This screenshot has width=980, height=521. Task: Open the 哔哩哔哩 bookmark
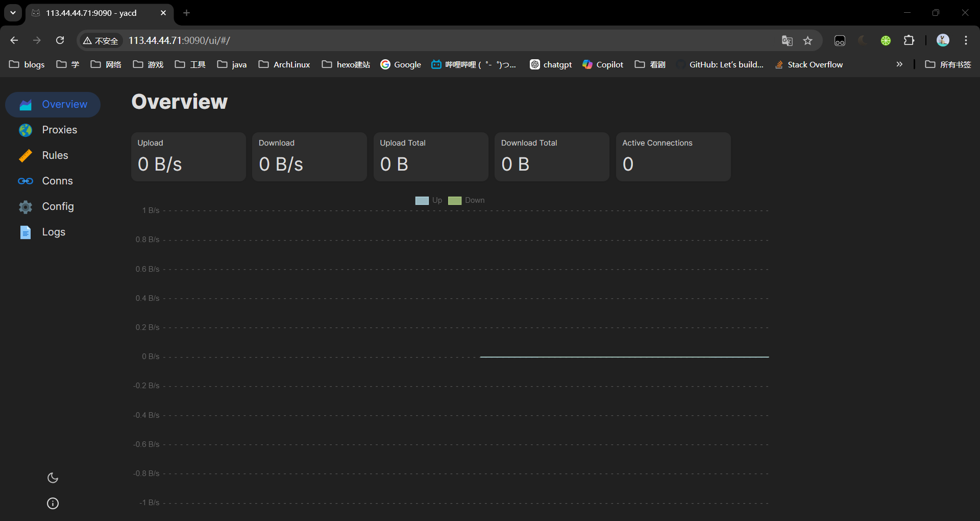tap(474, 64)
